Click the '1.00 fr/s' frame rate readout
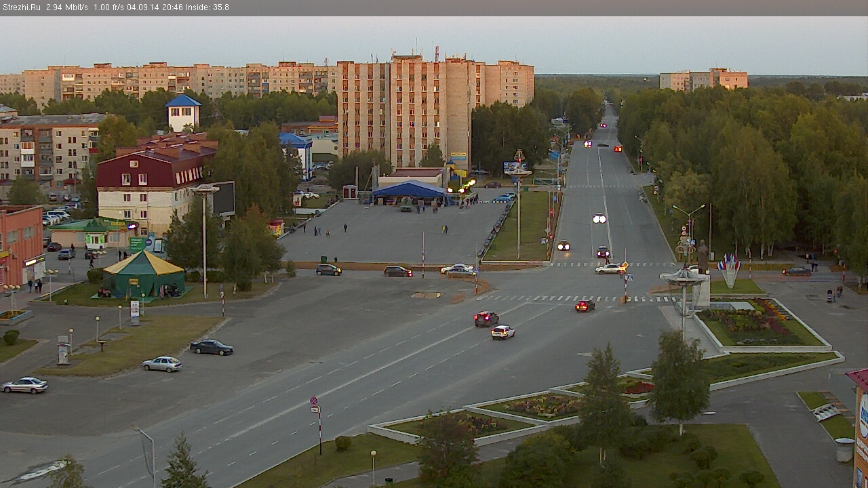The height and width of the screenshot is (488, 868). pyautogui.click(x=109, y=7)
